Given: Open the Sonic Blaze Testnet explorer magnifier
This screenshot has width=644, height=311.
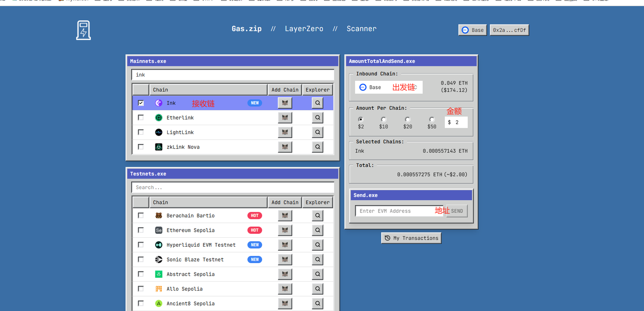Looking at the screenshot, I should pyautogui.click(x=318, y=260).
